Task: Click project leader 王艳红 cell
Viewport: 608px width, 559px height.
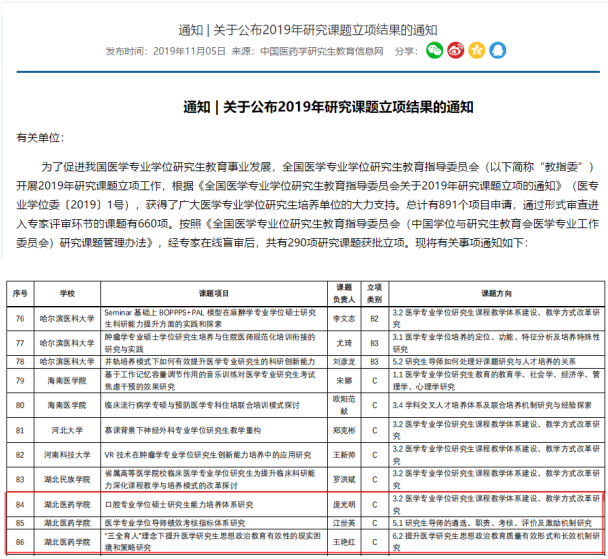Action: pos(344,542)
